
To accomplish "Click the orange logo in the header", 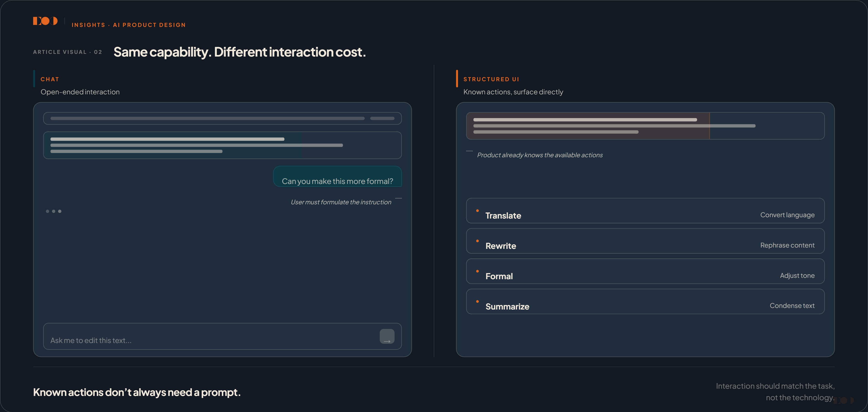I will point(45,21).
